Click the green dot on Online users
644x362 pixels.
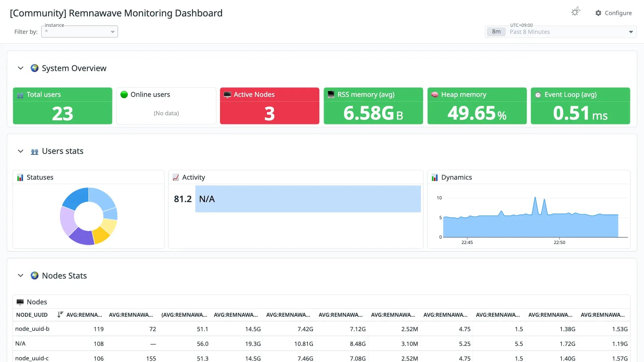pos(124,95)
